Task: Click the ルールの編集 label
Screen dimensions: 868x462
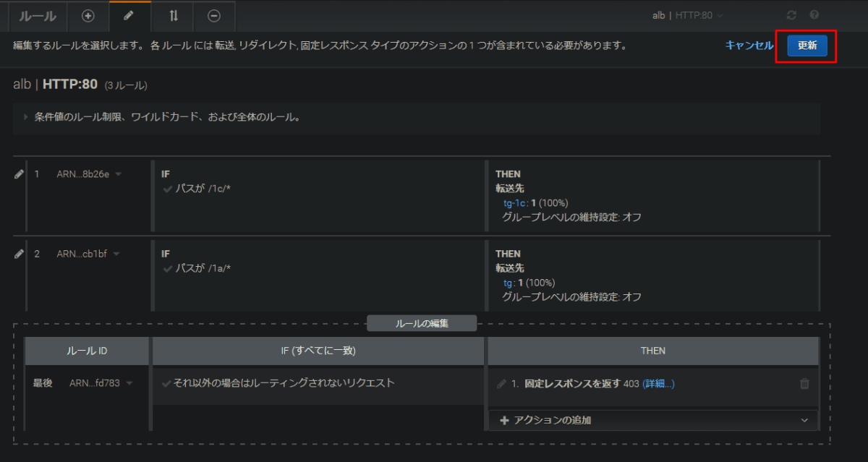Action: 422,323
